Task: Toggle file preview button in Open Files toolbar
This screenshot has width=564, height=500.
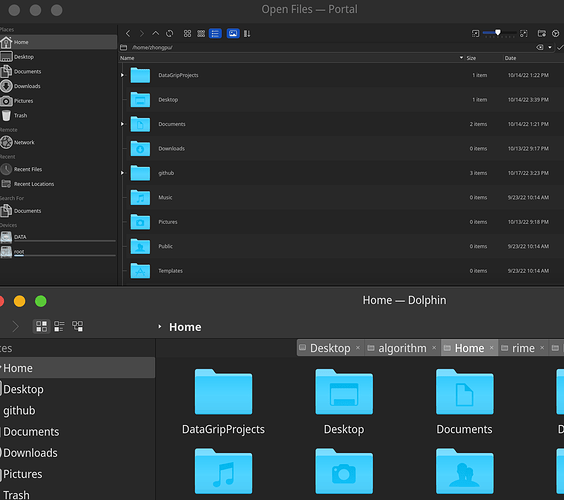Action: coord(233,33)
